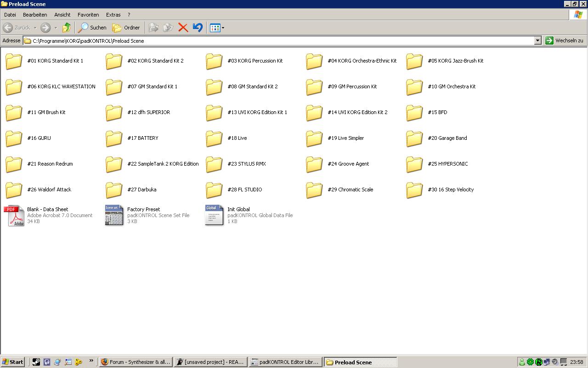Click the Suchen magnifier button

(x=92, y=28)
